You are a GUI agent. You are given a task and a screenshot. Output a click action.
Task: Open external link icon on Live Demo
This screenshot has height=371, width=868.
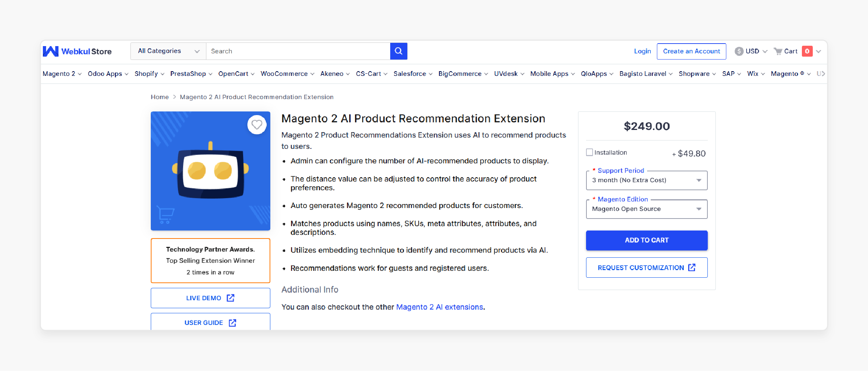(x=231, y=298)
